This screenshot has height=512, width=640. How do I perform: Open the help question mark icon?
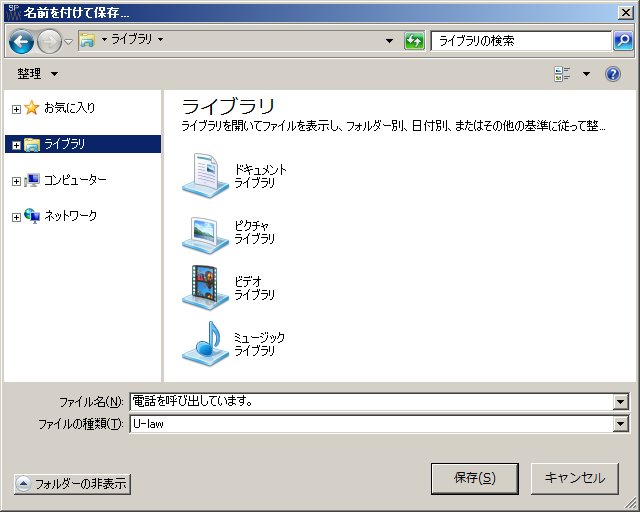[613, 74]
